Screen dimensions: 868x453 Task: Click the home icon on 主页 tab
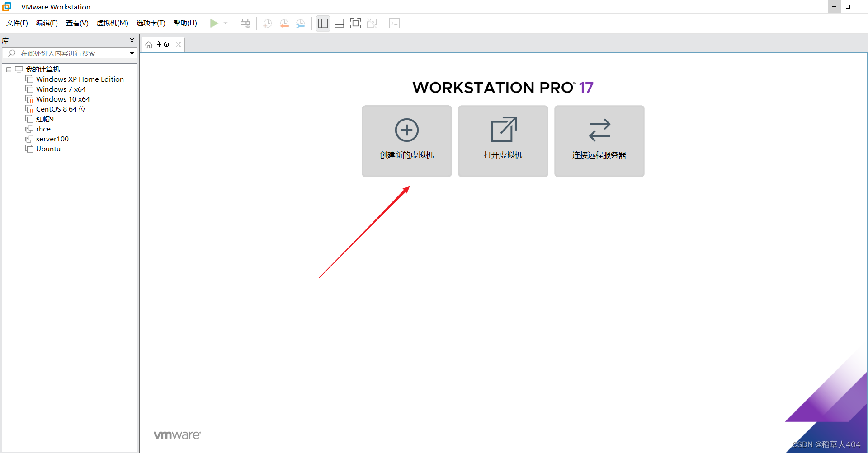pyautogui.click(x=148, y=45)
